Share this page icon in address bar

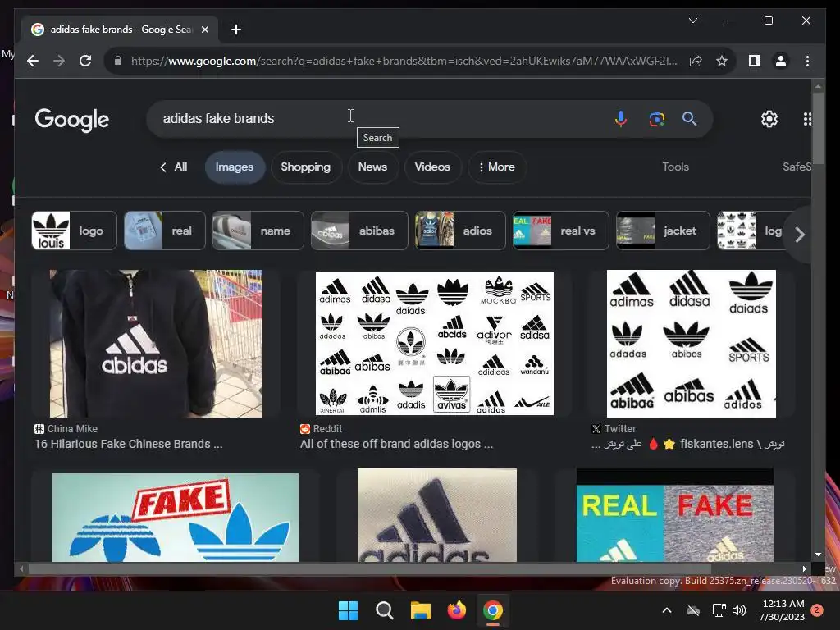tap(696, 61)
